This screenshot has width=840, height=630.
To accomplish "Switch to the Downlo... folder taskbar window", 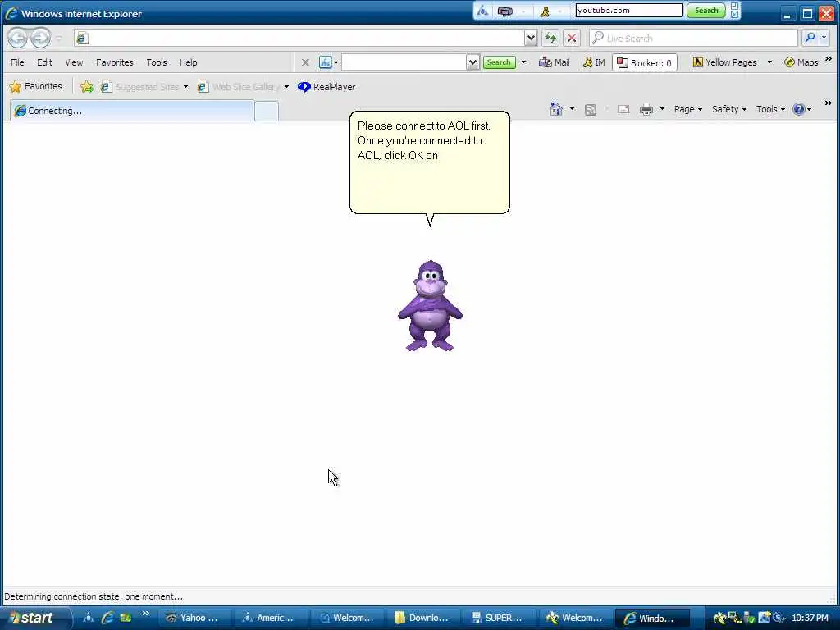I will [423, 618].
